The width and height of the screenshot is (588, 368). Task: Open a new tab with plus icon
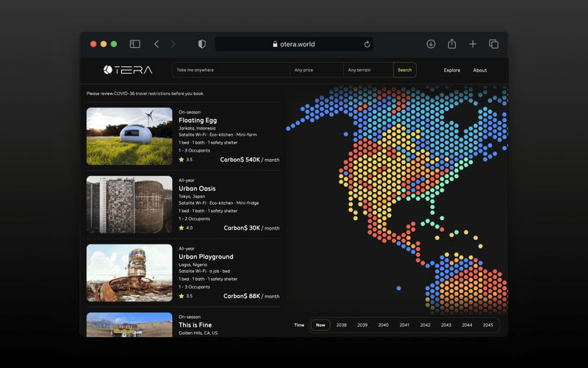pos(473,44)
